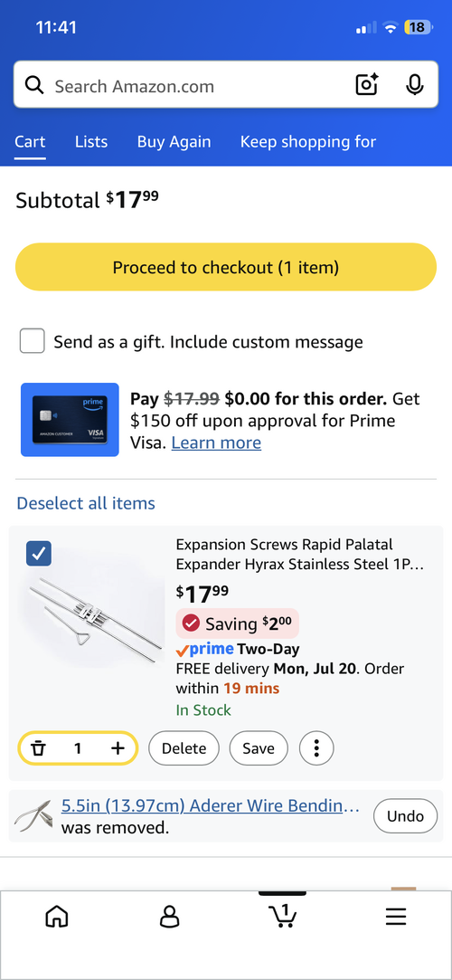Undo removal of Aderer Wire Bending pliers

click(406, 816)
